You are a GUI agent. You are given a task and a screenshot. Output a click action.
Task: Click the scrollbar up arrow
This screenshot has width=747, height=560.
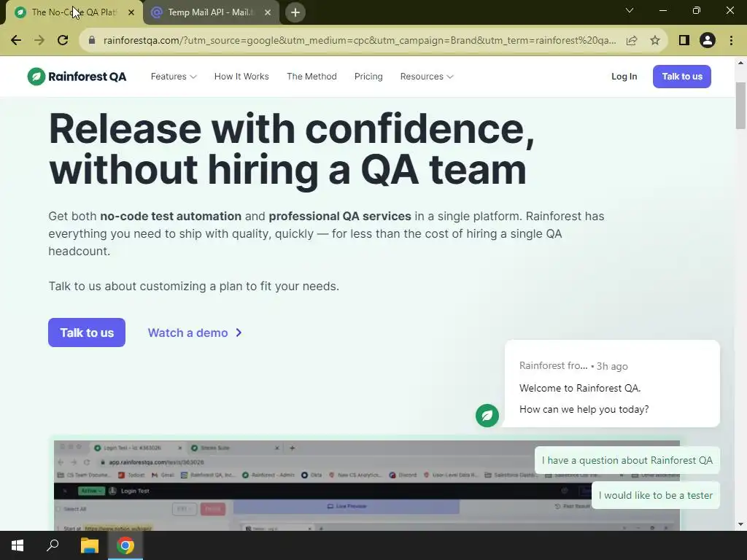pyautogui.click(x=740, y=63)
